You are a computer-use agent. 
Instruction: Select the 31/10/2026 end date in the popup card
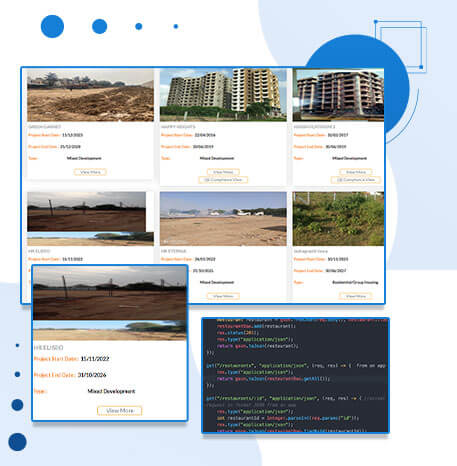92,375
